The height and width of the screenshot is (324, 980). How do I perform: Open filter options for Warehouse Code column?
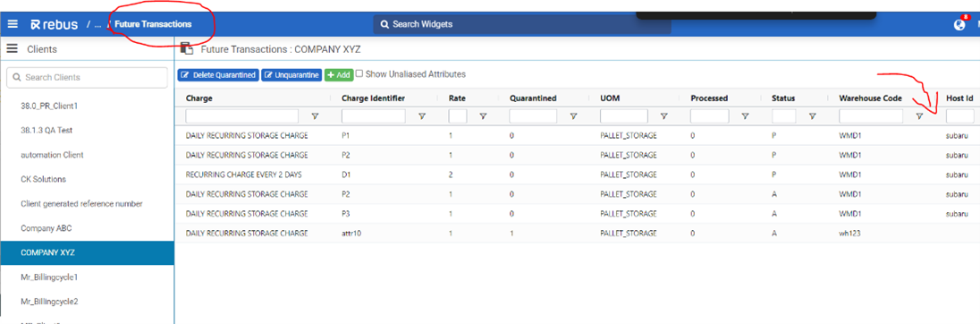coord(919,116)
